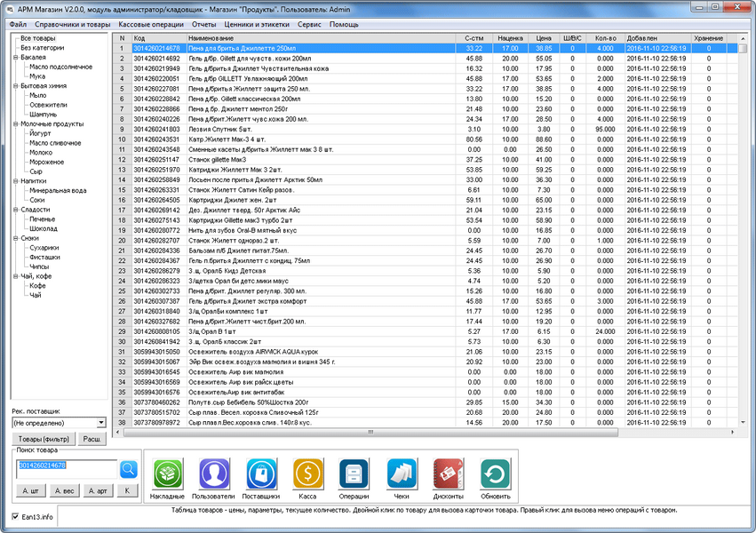Open the Касса cash register icon
The image size is (756, 533).
[x=307, y=473]
